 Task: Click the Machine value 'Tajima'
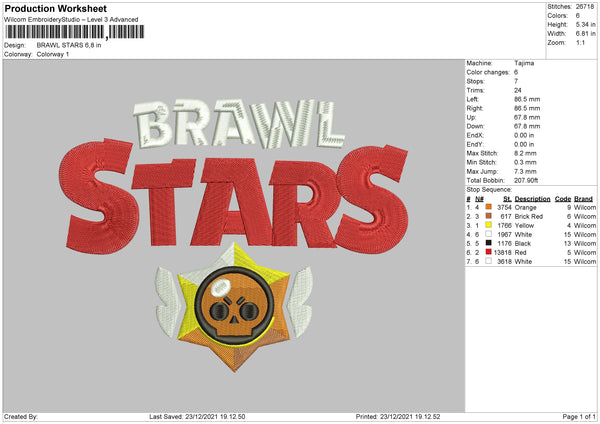(x=524, y=63)
